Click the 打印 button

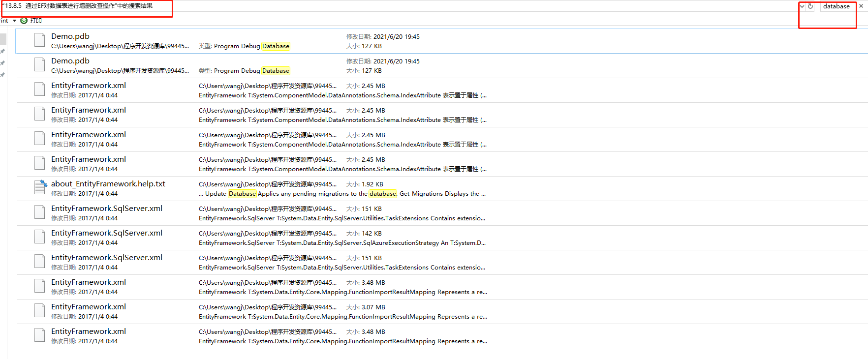click(x=36, y=21)
